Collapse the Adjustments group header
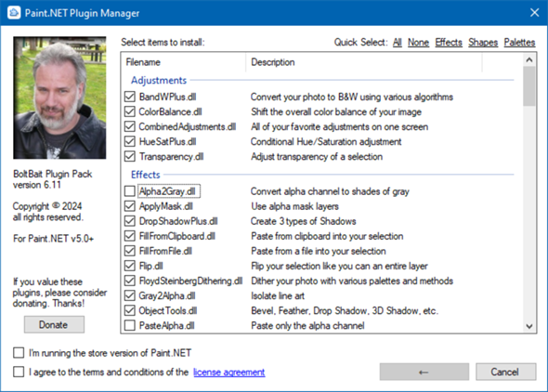This screenshot has height=392, width=548. (x=159, y=80)
